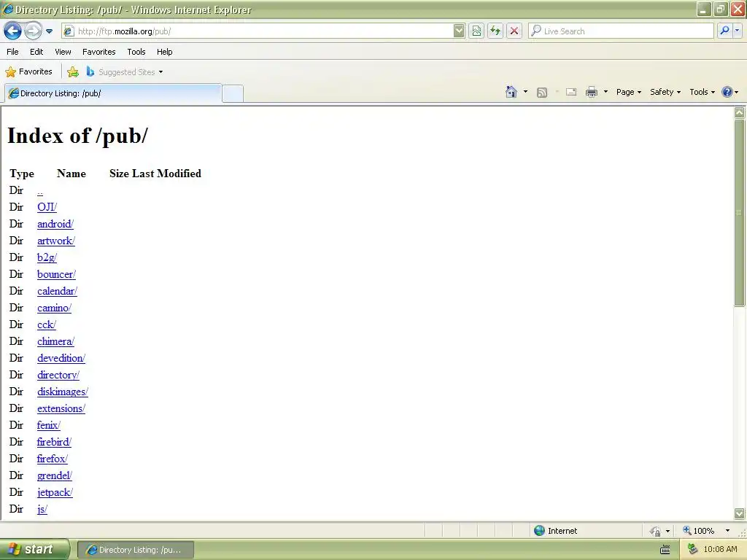Viewport: 747px width, 560px height.
Task: Click the Home icon in command bar
Action: point(511,92)
